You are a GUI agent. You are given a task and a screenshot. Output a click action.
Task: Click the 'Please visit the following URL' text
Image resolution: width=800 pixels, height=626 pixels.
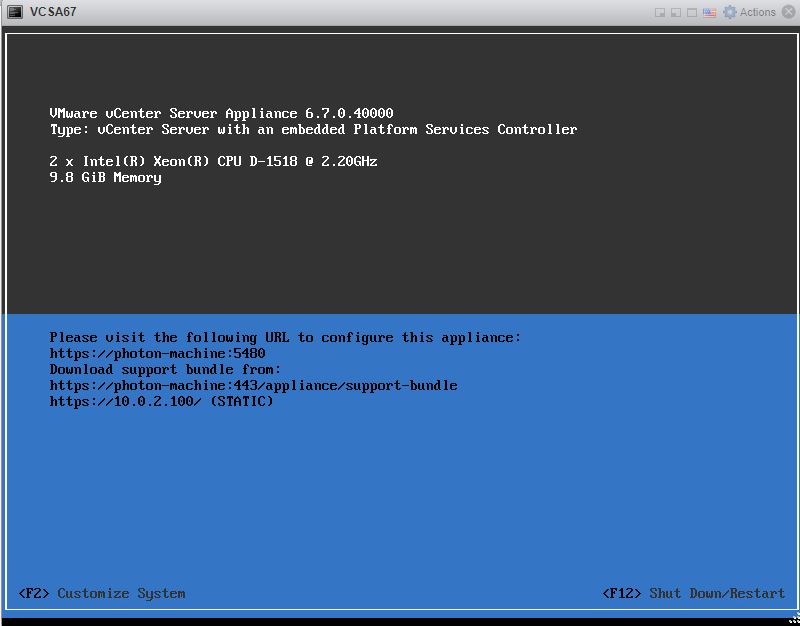(x=285, y=337)
